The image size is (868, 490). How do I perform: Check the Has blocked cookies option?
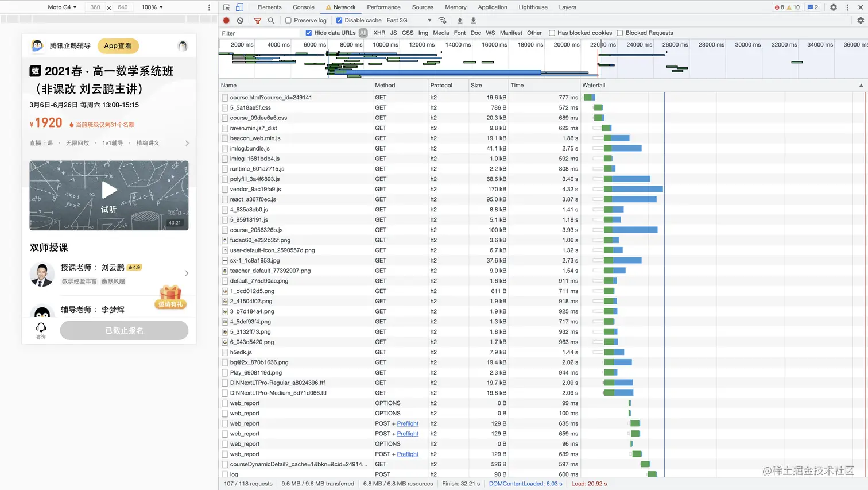tap(552, 33)
